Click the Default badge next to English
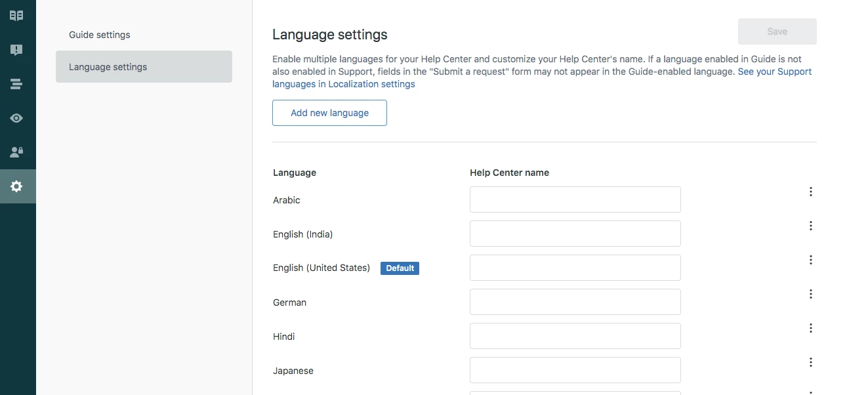 point(400,268)
